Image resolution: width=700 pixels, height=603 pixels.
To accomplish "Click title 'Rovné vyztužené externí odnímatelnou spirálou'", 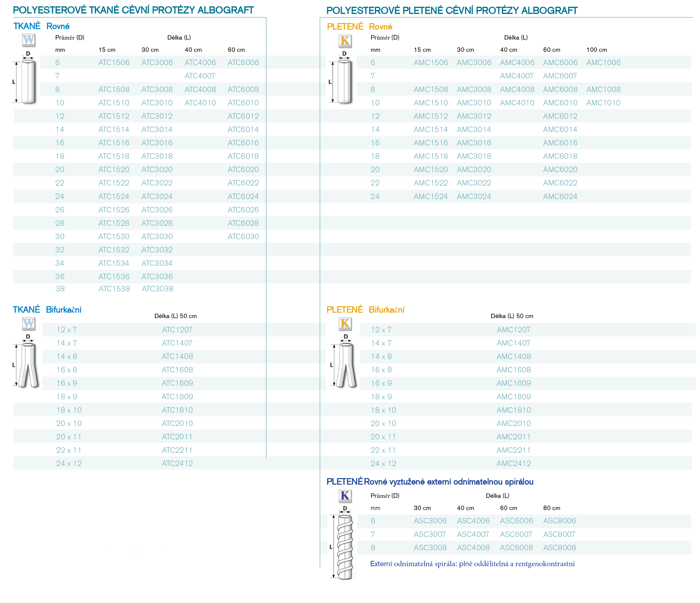I will coord(449,482).
